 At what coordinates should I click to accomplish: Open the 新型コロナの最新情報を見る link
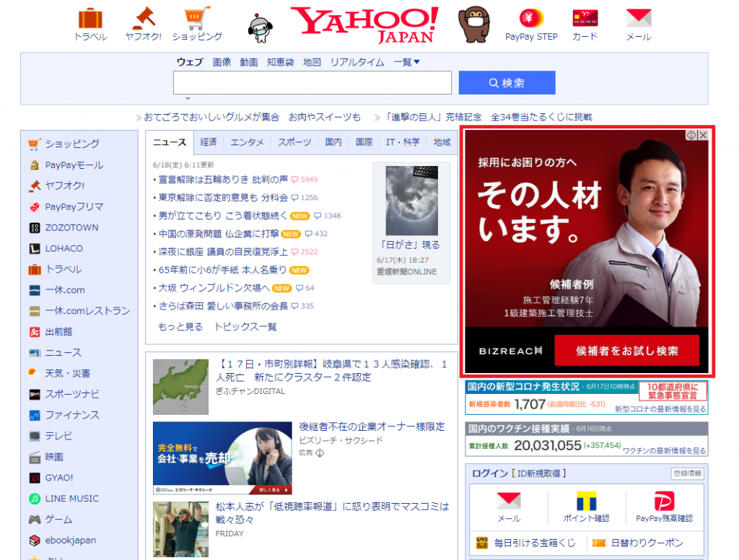point(660,409)
